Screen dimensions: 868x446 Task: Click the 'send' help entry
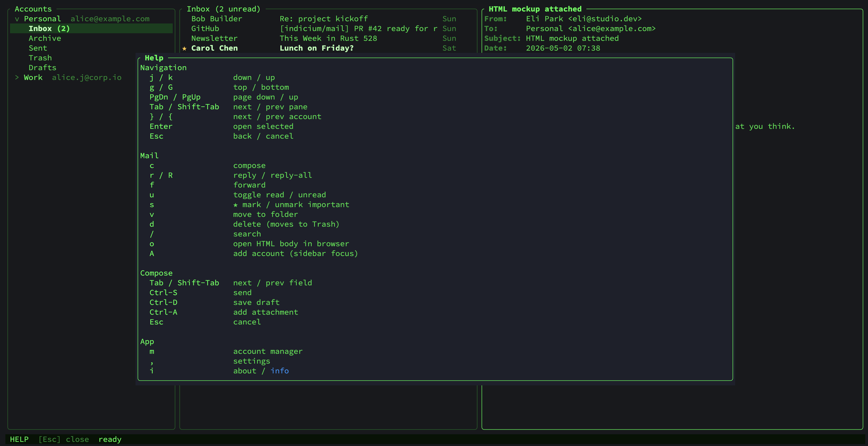pos(242,293)
